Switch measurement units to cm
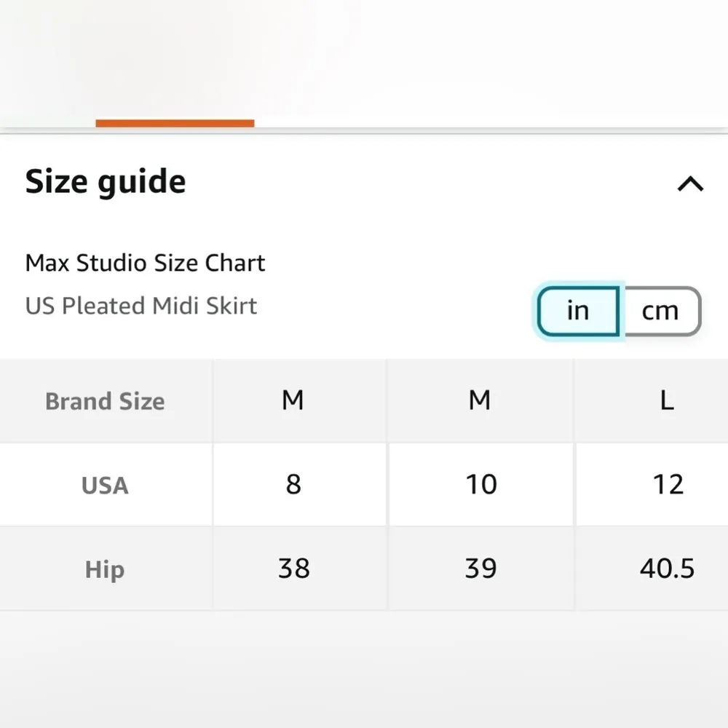 coord(660,312)
